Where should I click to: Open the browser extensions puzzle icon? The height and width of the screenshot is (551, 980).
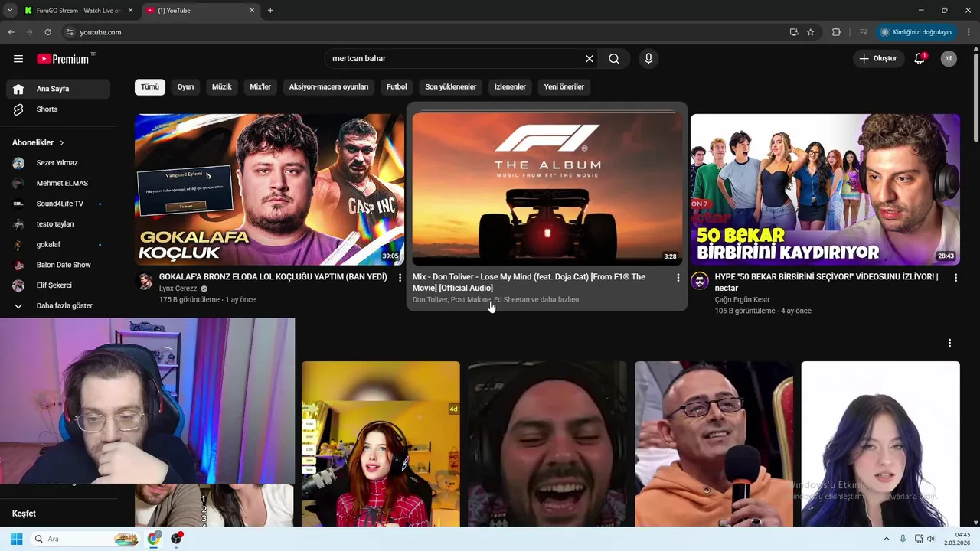click(x=836, y=32)
